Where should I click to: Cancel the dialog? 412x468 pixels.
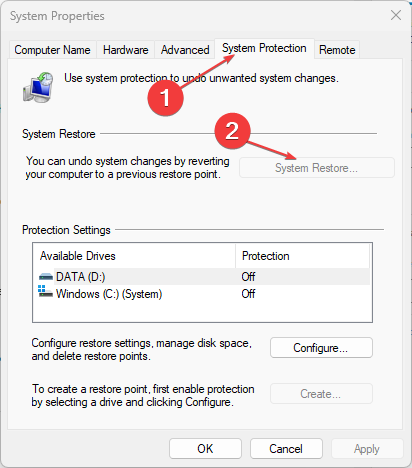[286, 449]
